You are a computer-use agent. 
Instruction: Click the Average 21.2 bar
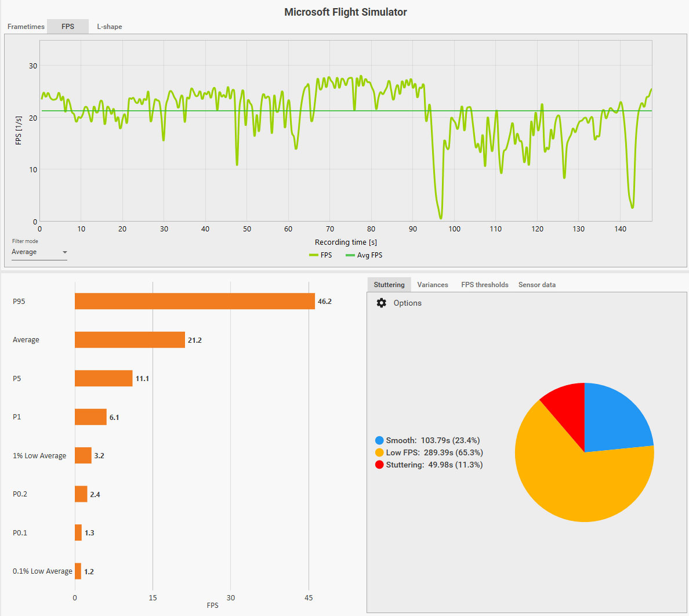[x=130, y=340]
